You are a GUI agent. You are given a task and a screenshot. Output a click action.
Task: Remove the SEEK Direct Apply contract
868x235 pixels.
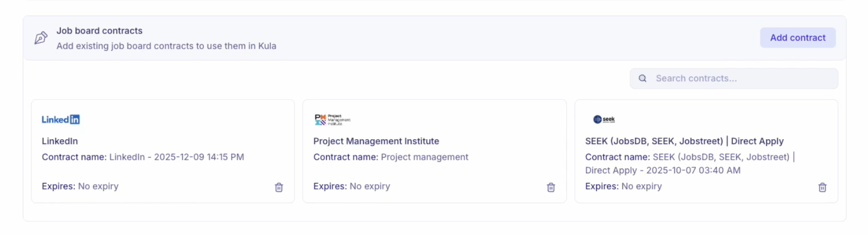tap(822, 187)
